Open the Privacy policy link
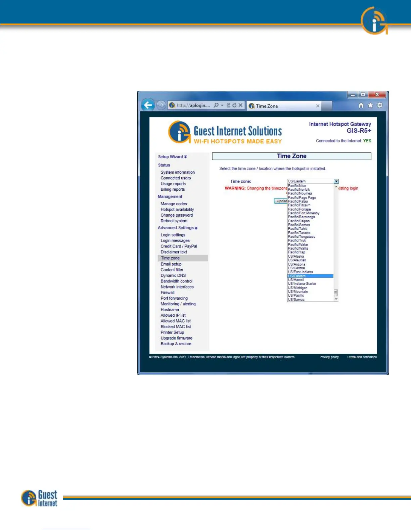Viewport: 411px width, 532px height. coord(329,357)
